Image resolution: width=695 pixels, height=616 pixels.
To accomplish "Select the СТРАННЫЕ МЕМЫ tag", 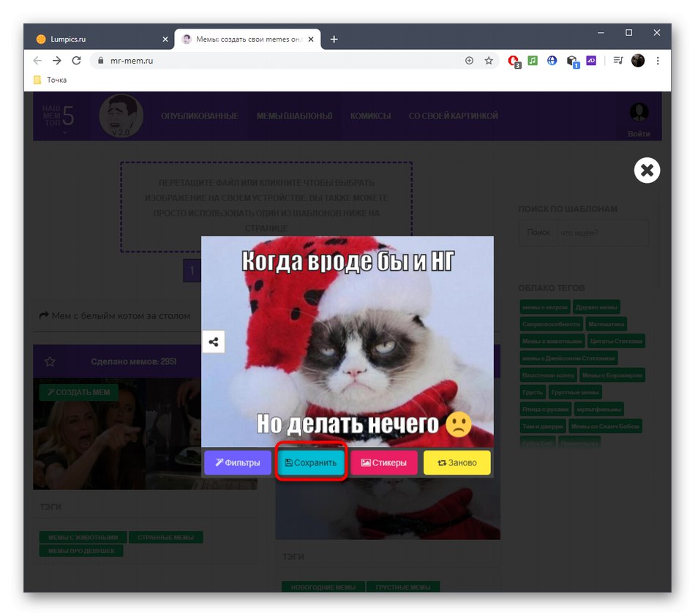I will pyautogui.click(x=165, y=538).
